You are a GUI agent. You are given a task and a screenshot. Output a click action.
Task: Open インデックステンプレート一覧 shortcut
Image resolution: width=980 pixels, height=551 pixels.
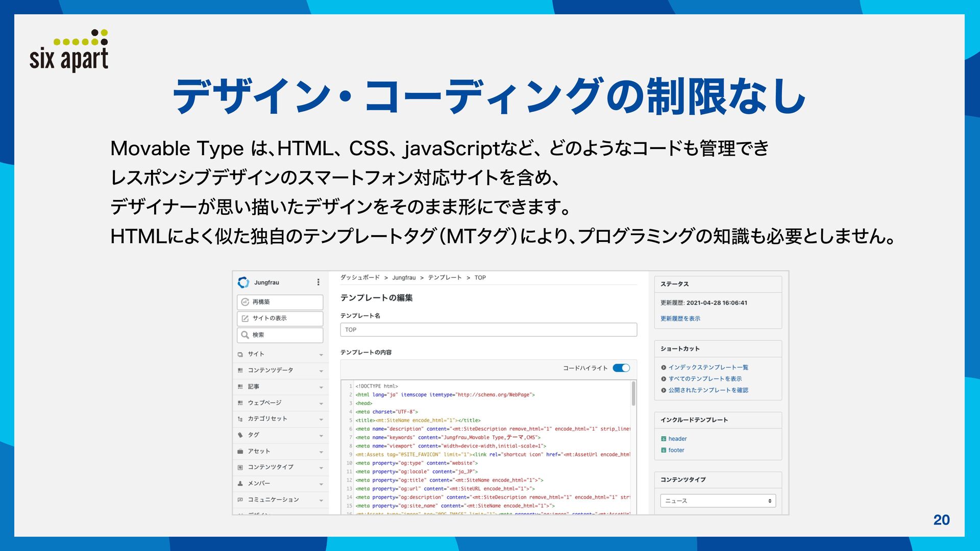[x=708, y=367]
